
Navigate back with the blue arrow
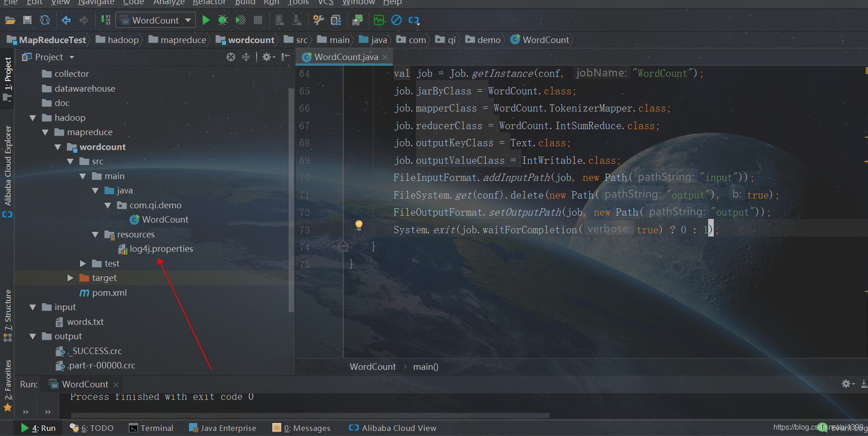tap(66, 20)
